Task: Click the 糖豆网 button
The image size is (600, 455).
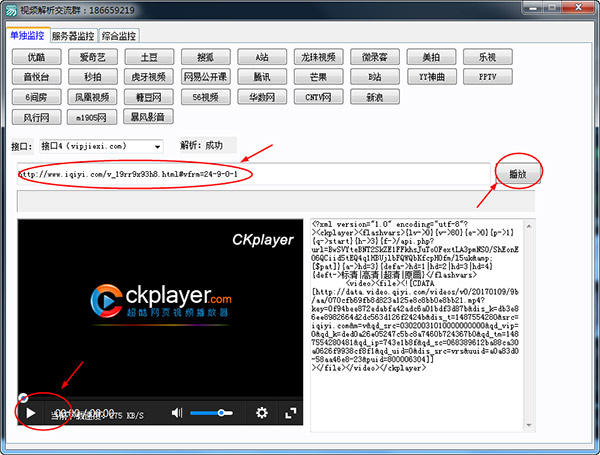Action: tap(148, 97)
